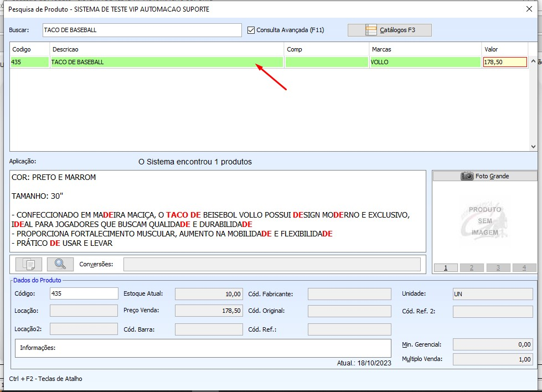
Task: Click scroll down arrow of results list
Action: (x=533, y=147)
